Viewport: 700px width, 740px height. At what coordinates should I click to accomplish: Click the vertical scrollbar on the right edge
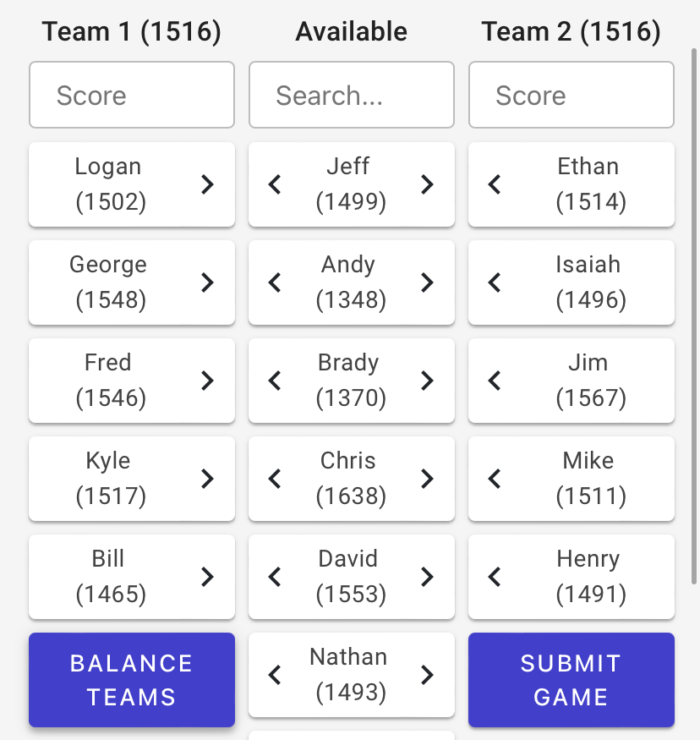694,316
